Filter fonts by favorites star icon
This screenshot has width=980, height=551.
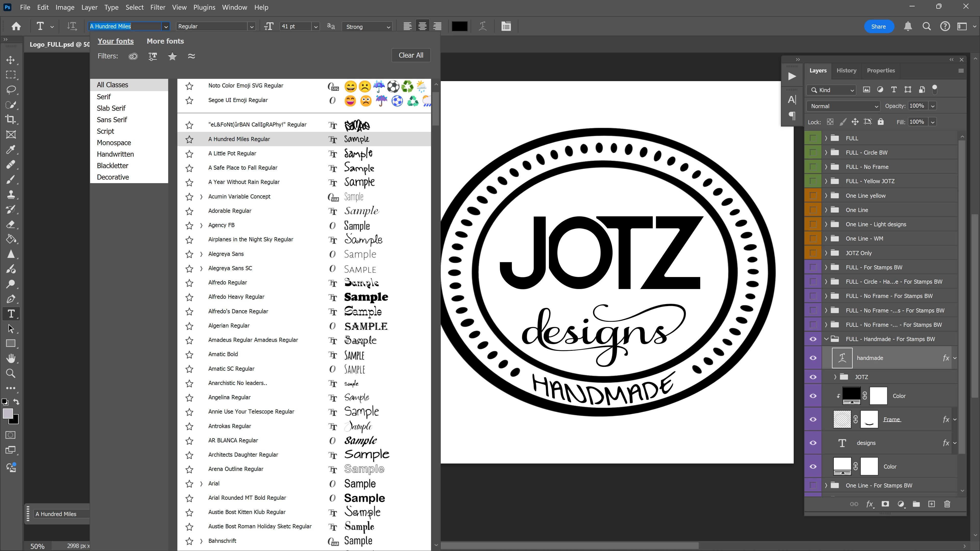pos(172,56)
